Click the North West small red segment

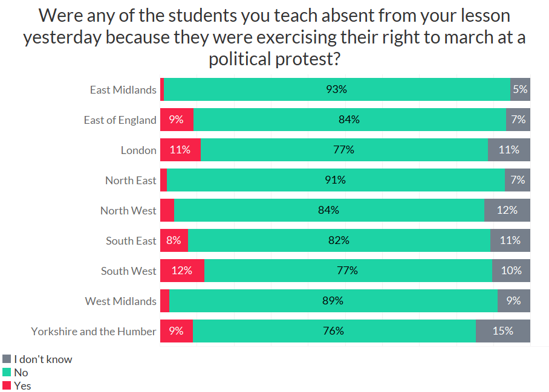[167, 210]
